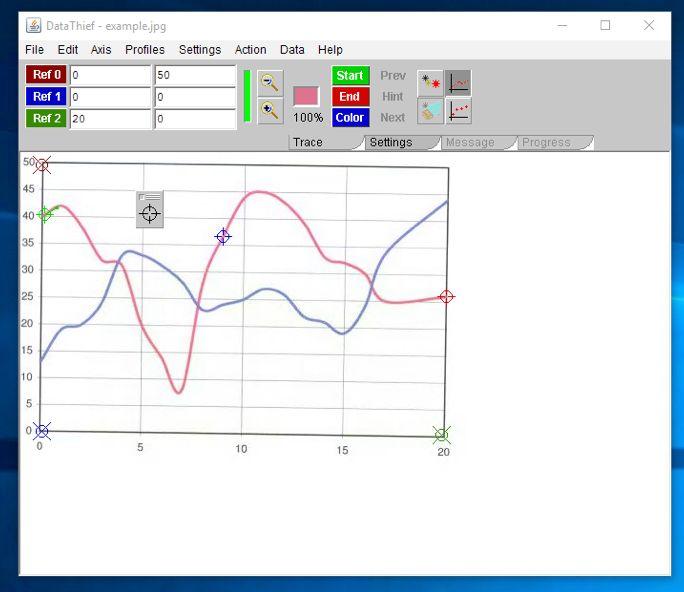Screen dimensions: 684x592
Task: Select the point picking mode icon
Action: tap(430, 82)
